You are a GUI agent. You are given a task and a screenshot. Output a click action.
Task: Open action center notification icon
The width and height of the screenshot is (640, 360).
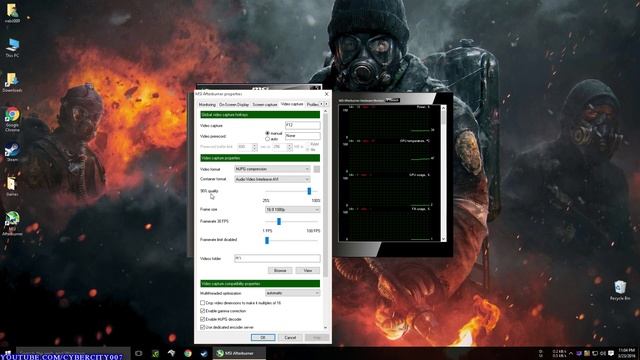[611, 353]
